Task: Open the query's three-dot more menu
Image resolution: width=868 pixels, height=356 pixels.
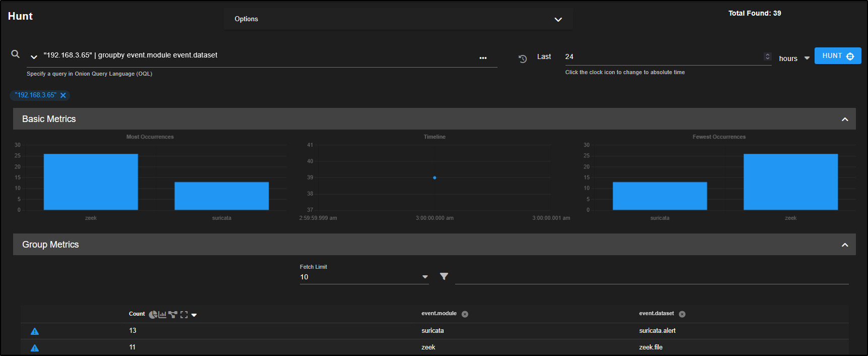Action: 483,58
